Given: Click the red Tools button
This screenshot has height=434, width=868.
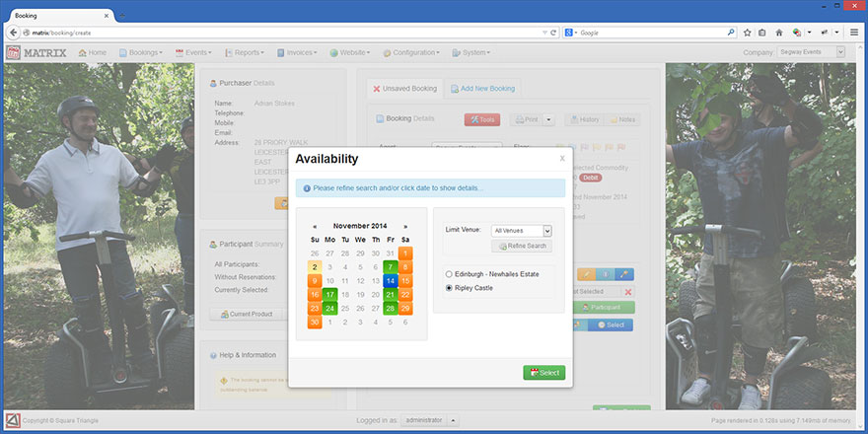Looking at the screenshot, I should pyautogui.click(x=482, y=119).
